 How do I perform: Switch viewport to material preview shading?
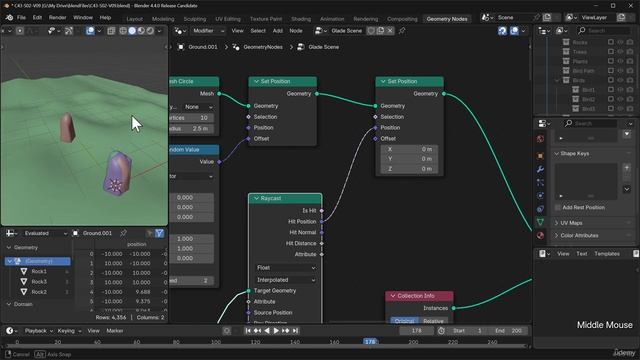(141, 31)
